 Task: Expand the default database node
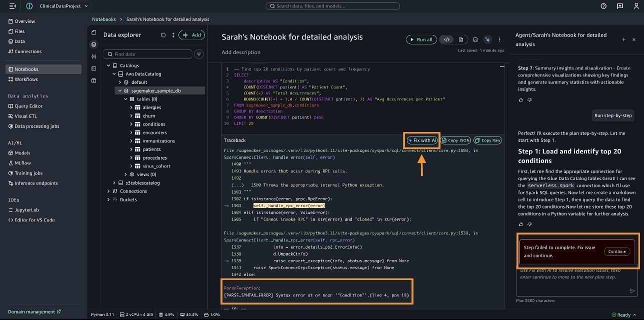point(120,82)
